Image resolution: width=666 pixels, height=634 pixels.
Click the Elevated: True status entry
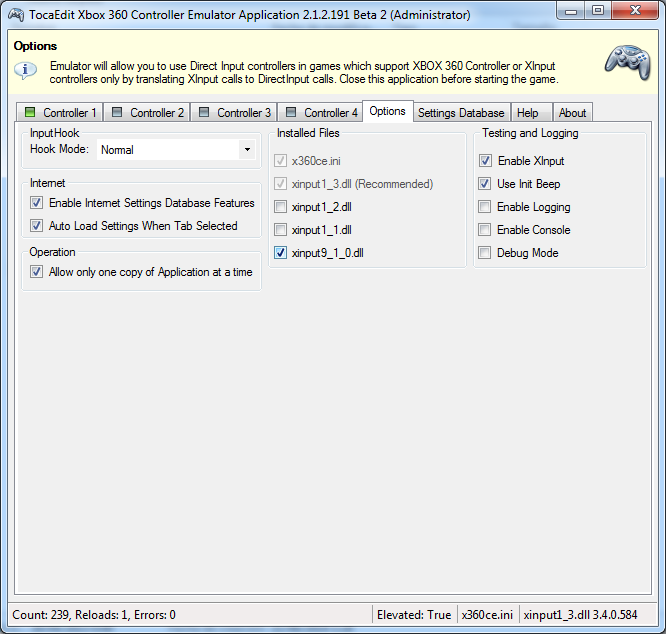pos(414,614)
